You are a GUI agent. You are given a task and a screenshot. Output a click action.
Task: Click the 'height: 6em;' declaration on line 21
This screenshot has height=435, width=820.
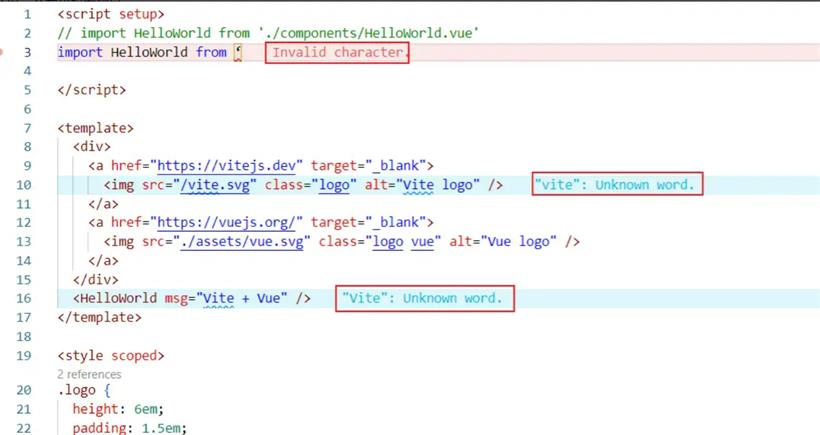click(x=118, y=409)
